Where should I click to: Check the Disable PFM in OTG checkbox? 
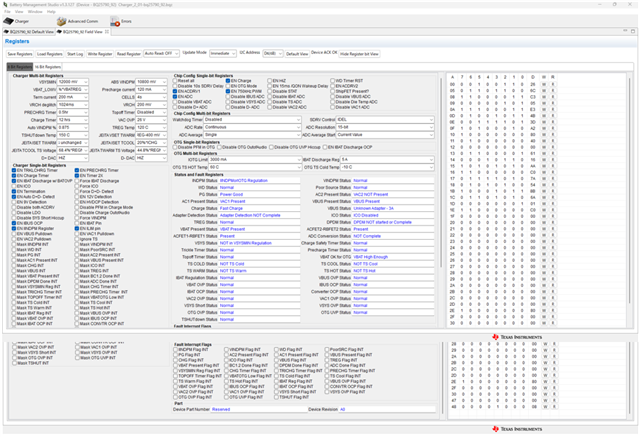175,147
